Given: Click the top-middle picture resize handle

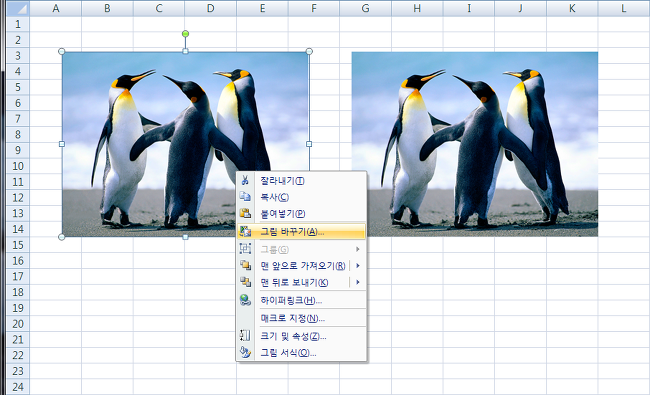Looking at the screenshot, I should coord(185,51).
